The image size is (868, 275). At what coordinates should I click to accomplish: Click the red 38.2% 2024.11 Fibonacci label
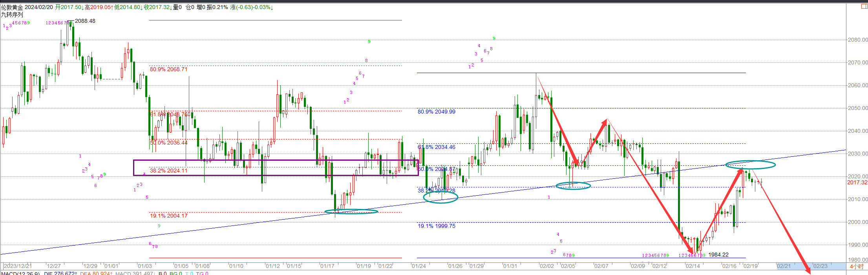[x=169, y=170]
